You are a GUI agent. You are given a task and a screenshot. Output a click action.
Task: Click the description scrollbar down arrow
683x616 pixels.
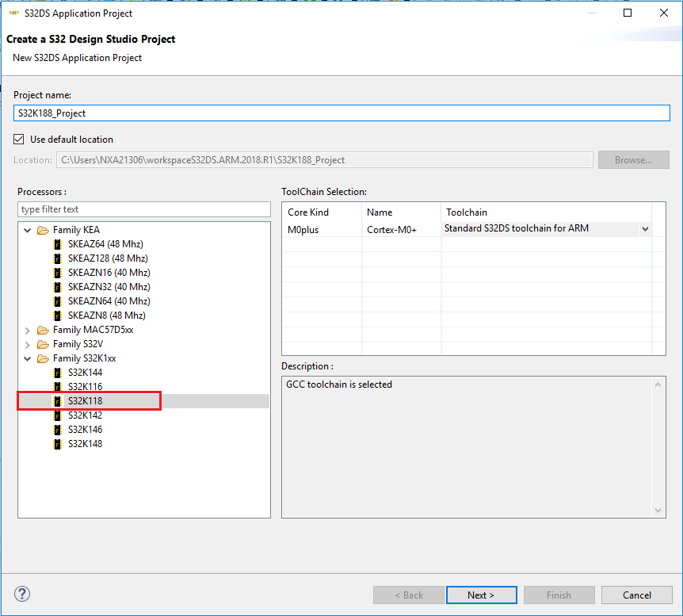(x=658, y=510)
